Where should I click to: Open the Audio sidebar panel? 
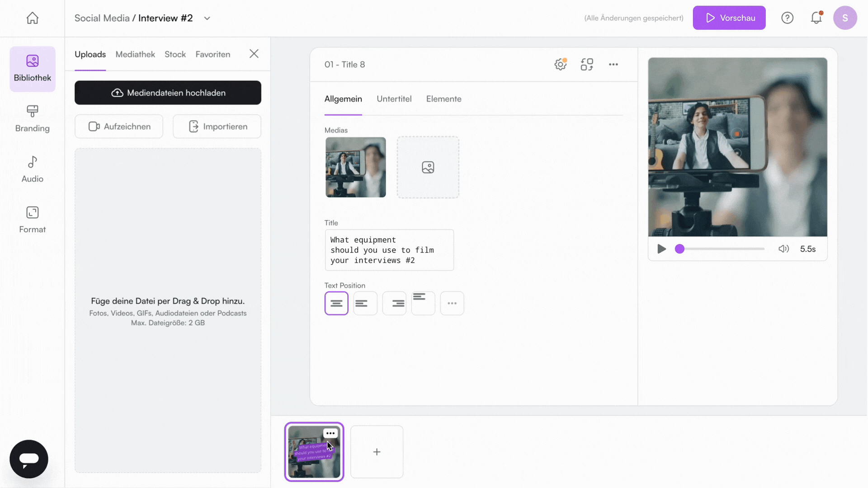click(x=33, y=169)
